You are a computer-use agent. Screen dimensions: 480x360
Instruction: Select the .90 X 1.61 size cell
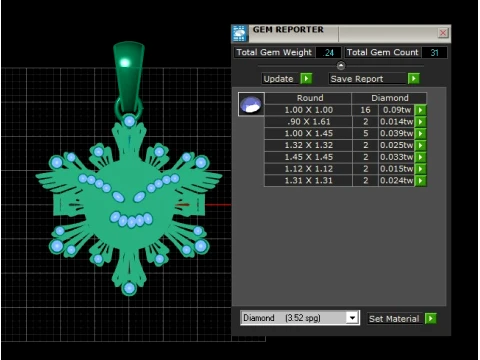(308, 122)
